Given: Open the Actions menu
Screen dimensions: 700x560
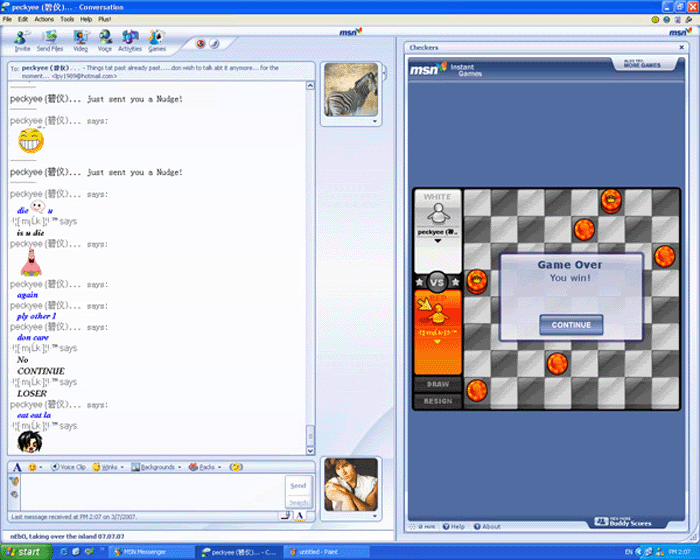Looking at the screenshot, I should (44, 19).
